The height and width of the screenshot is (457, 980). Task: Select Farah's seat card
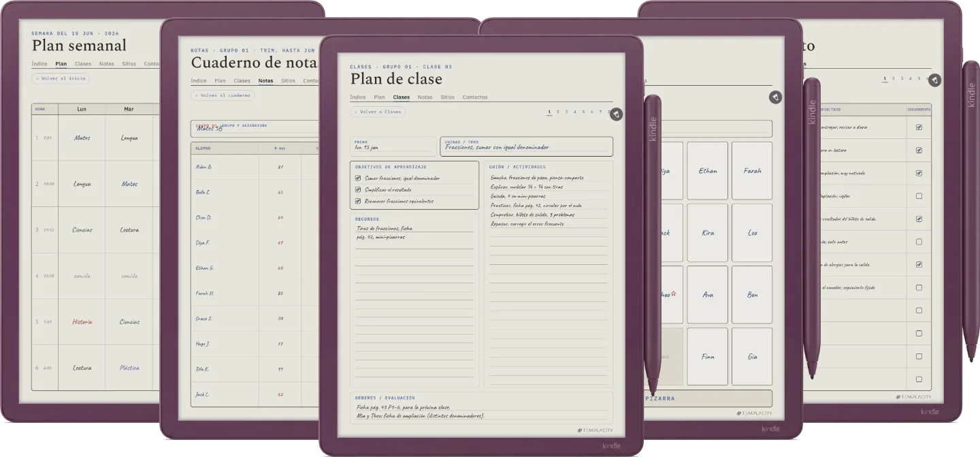[752, 171]
